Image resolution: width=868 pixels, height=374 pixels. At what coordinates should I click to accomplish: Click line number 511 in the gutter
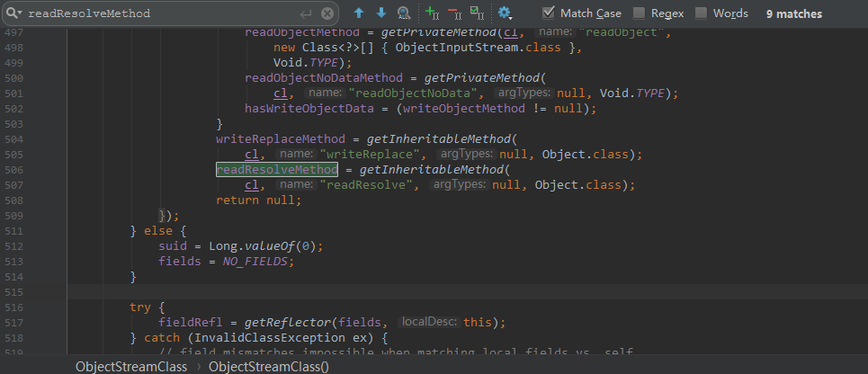[x=13, y=230]
